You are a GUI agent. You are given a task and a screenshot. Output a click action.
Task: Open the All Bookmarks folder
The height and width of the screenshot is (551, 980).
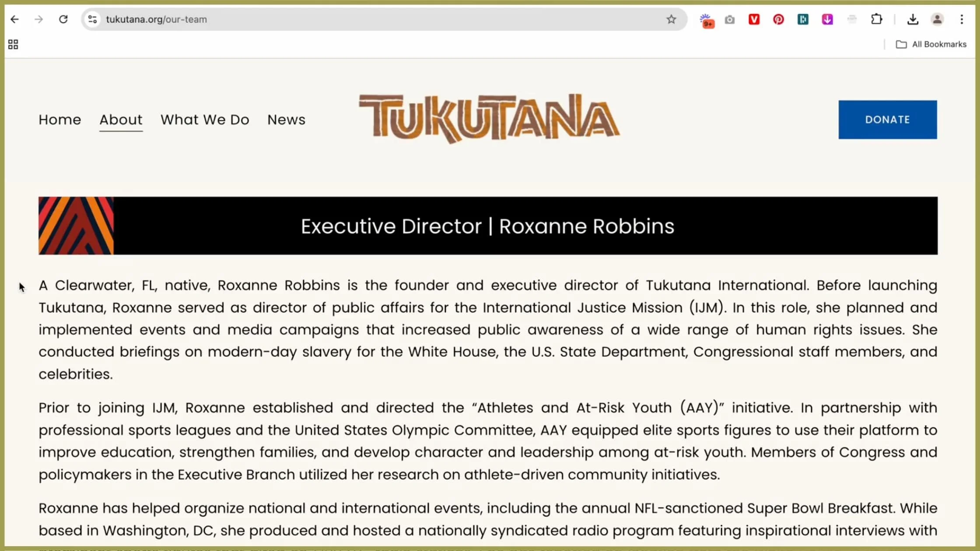(x=931, y=44)
